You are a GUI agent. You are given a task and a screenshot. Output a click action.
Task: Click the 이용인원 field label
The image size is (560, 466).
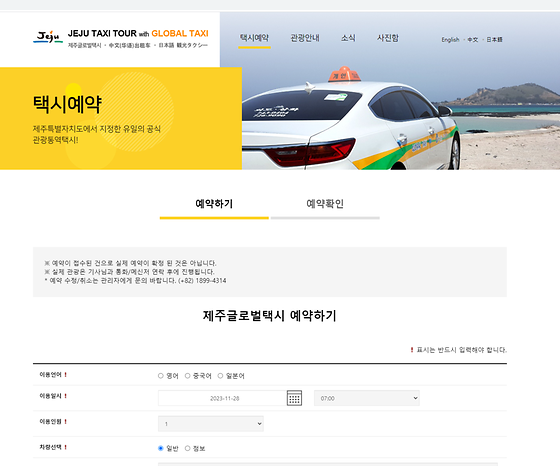[50, 422]
